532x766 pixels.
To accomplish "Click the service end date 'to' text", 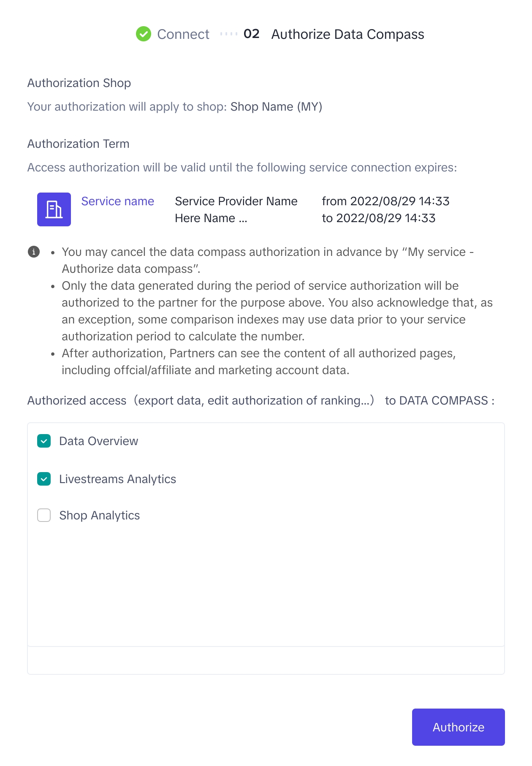I will pos(378,218).
